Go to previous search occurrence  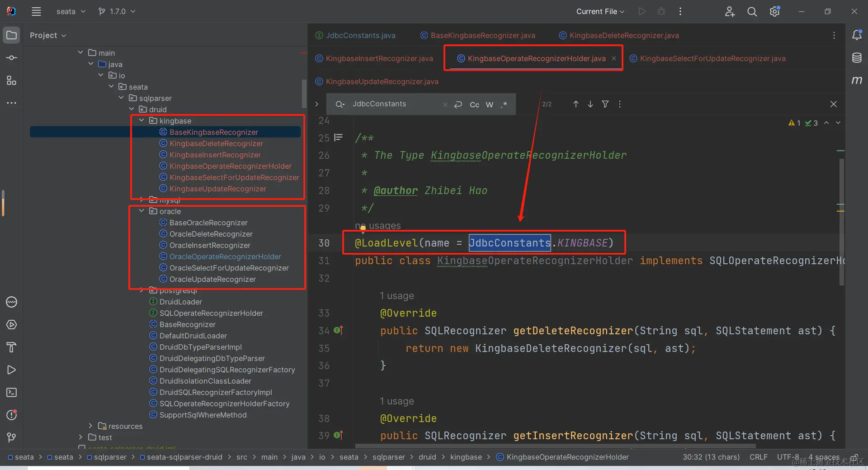[x=576, y=104]
